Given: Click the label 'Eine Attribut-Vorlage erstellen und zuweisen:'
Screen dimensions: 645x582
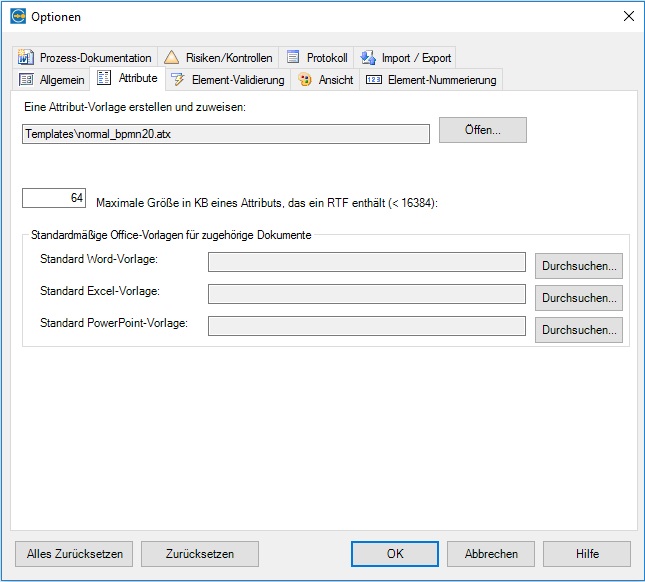Looking at the screenshot, I should point(135,107).
